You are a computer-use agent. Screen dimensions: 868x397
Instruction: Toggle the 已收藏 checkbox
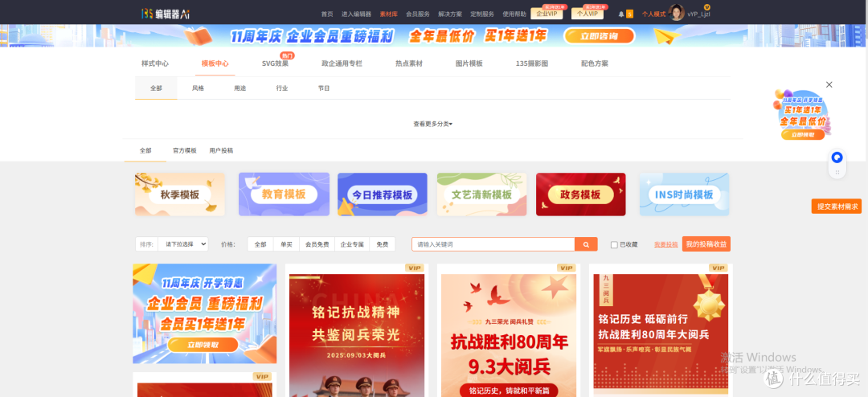click(614, 245)
